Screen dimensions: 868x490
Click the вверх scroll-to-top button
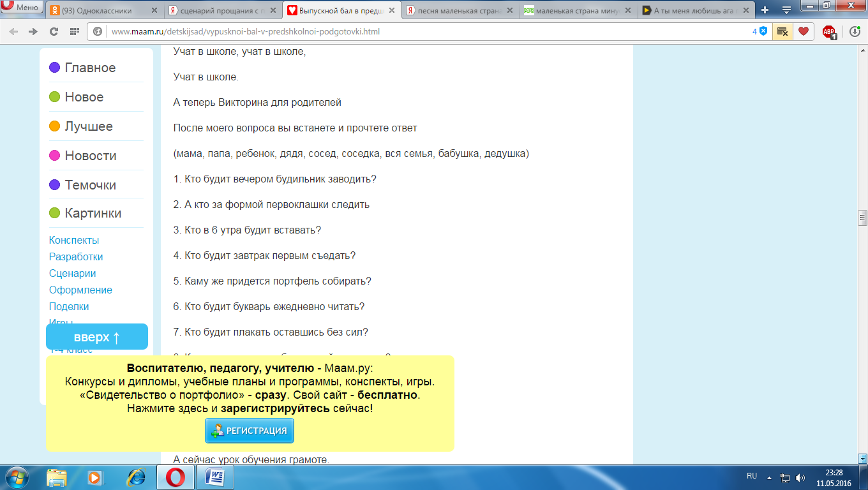(97, 337)
